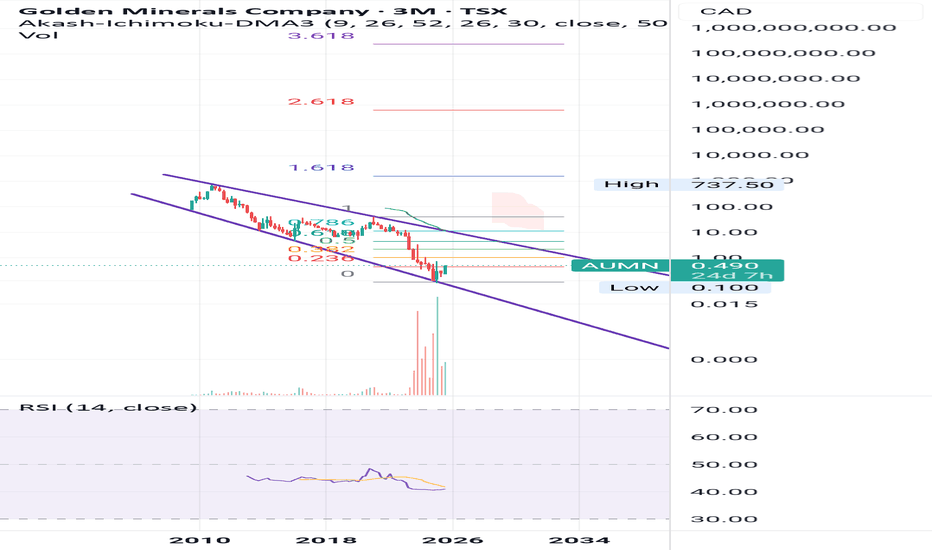This screenshot has height=550, width=932.
Task: Click the 1,000,000,000.00 price axis label
Action: (794, 28)
